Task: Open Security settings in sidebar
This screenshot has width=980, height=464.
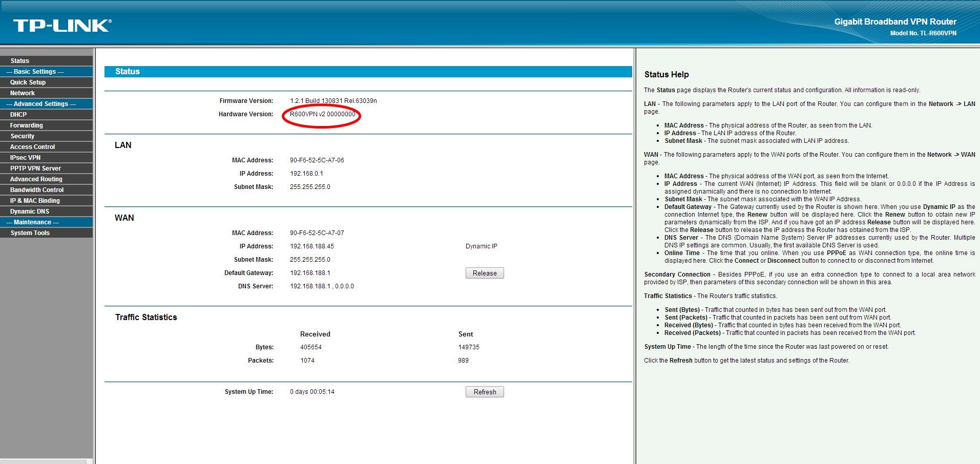Action: (46, 136)
